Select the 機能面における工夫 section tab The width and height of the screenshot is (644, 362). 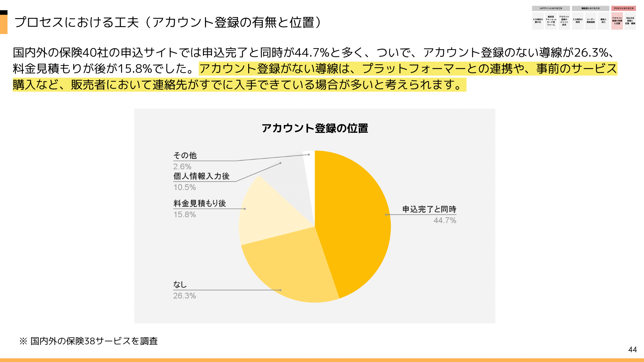(x=590, y=8)
